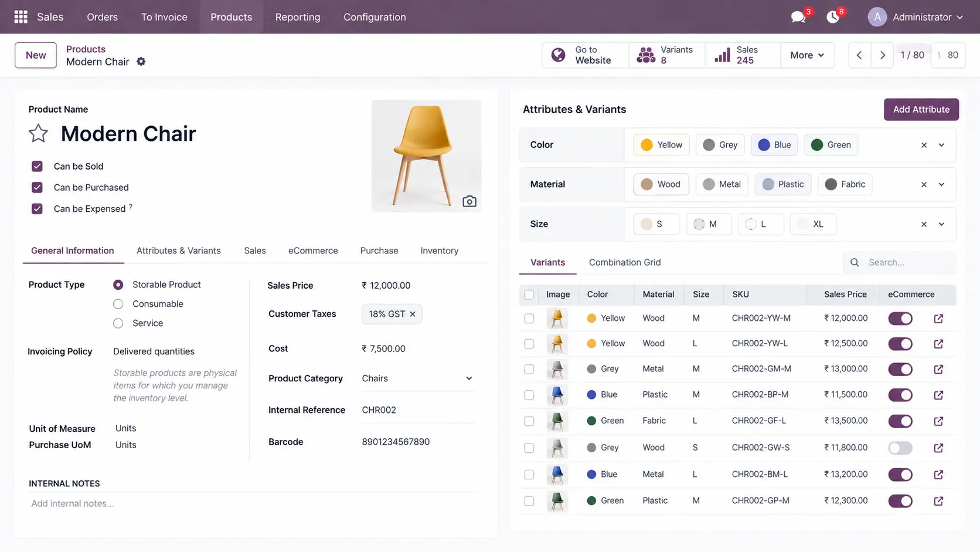
Task: Select the Yellow color swatch tag
Action: pyautogui.click(x=661, y=145)
